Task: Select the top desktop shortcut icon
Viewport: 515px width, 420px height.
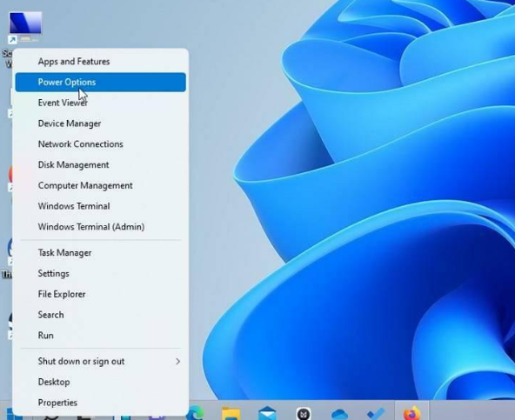Action: (x=25, y=27)
